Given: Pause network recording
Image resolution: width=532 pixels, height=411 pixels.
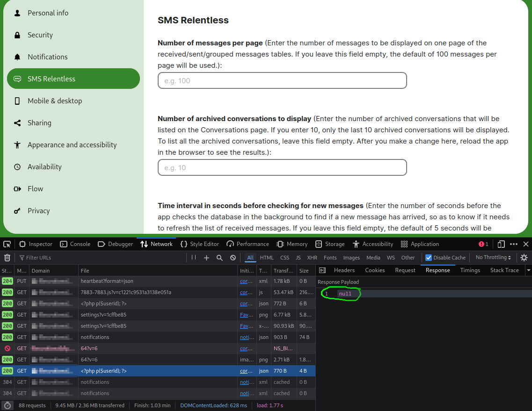Looking at the screenshot, I should [x=194, y=258].
